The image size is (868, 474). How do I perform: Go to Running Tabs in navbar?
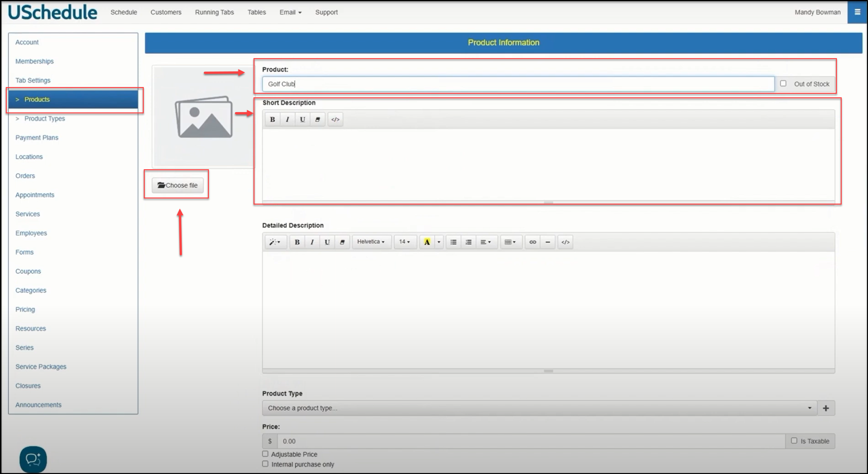point(214,12)
